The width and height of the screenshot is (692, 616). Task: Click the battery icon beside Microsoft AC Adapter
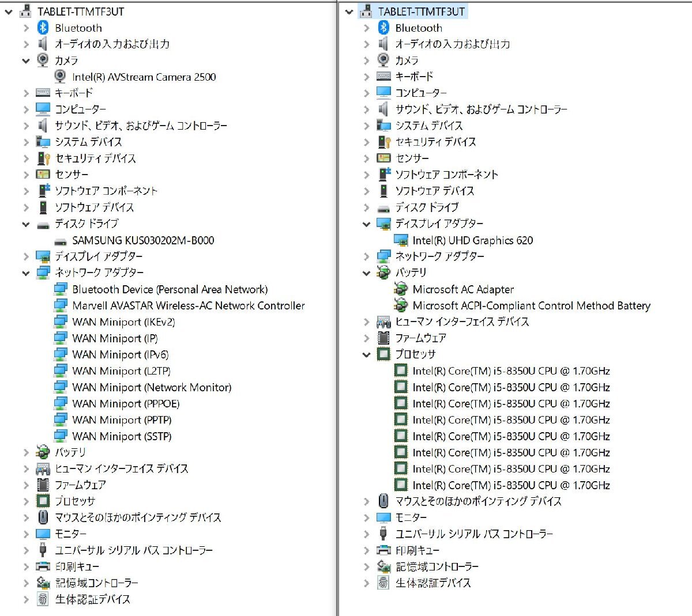click(x=401, y=289)
